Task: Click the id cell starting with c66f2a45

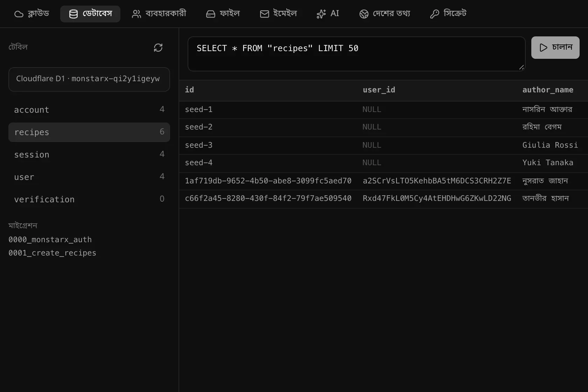Action: (268, 199)
